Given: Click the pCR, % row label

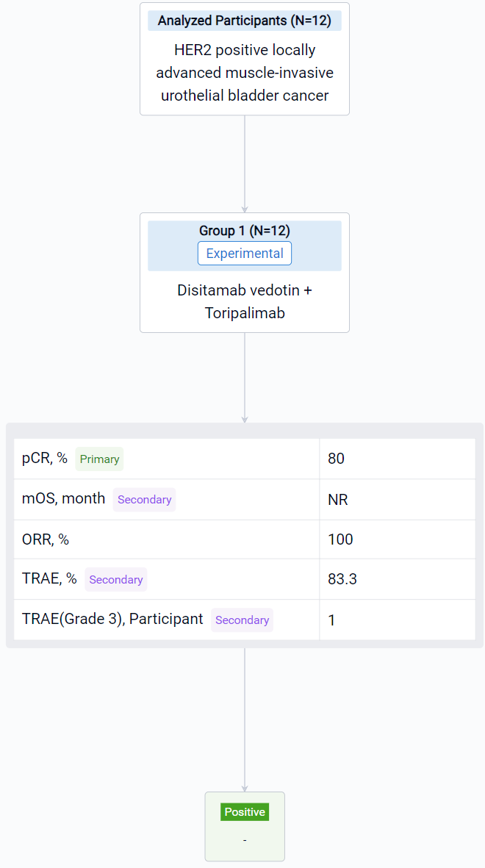Looking at the screenshot, I should point(45,459).
